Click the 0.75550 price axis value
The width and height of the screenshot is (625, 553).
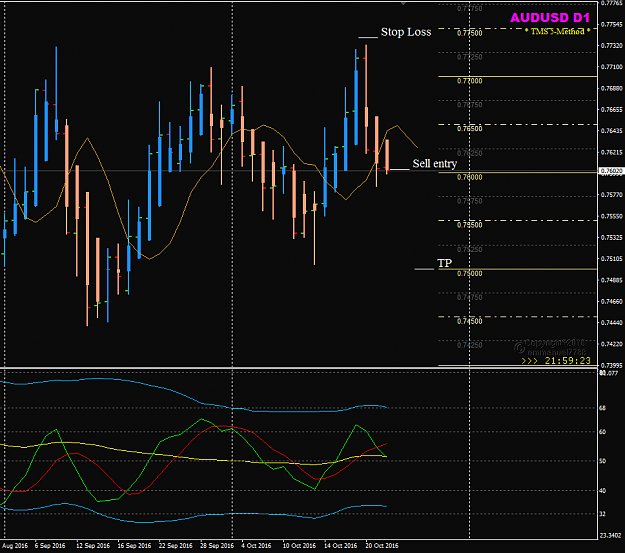pos(612,216)
